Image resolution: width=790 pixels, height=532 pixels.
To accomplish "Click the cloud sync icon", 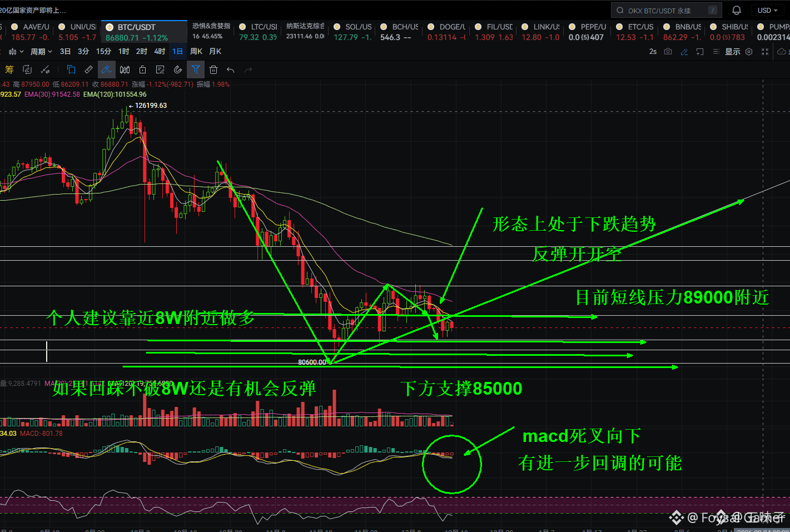I will (781, 52).
